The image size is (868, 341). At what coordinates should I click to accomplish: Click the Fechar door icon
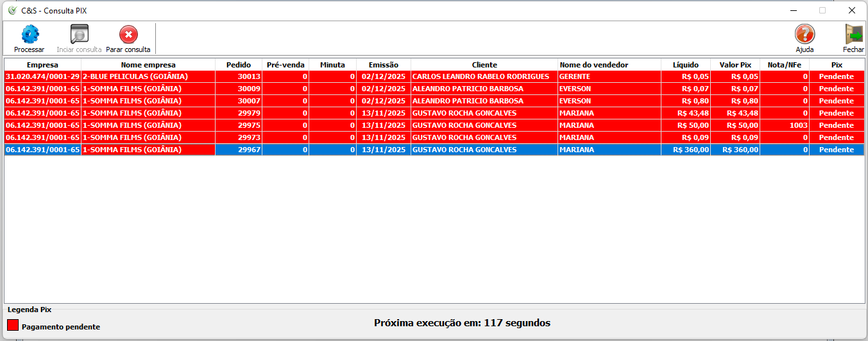click(x=853, y=35)
